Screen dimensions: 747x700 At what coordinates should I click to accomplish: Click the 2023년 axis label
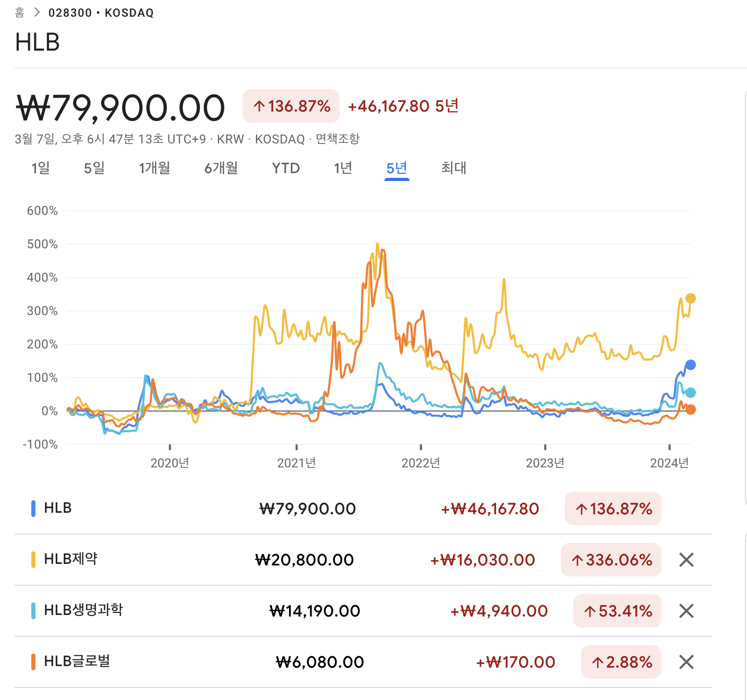point(545,463)
